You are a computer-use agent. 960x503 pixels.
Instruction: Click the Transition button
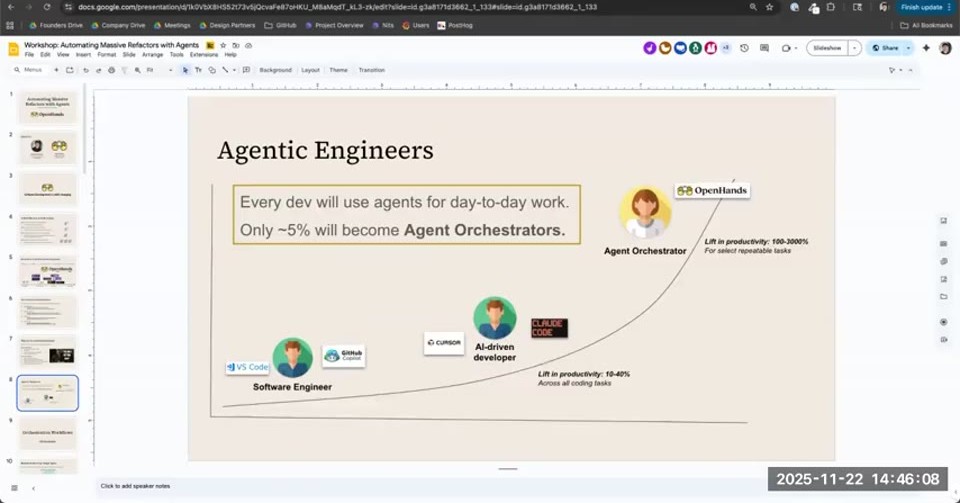pos(372,70)
